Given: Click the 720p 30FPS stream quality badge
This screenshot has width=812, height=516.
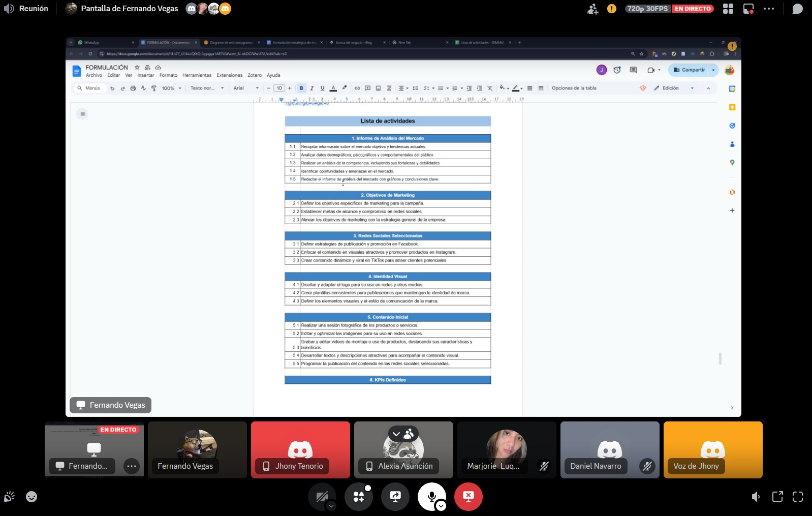Looking at the screenshot, I should coord(647,9).
